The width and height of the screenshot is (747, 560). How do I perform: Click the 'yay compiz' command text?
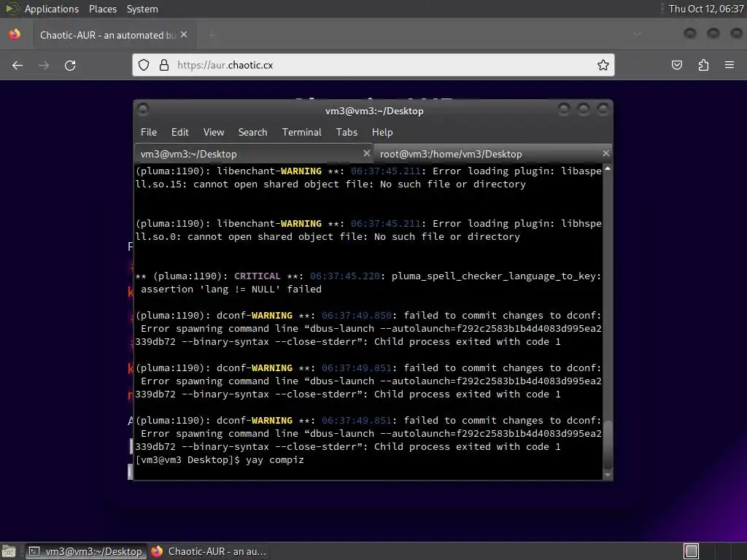click(275, 460)
